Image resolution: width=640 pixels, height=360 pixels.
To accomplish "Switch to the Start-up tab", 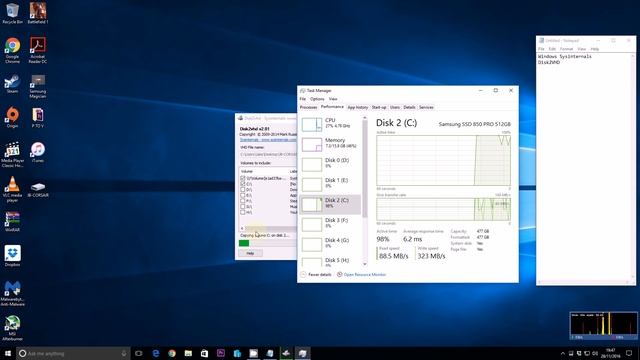I will (x=379, y=107).
